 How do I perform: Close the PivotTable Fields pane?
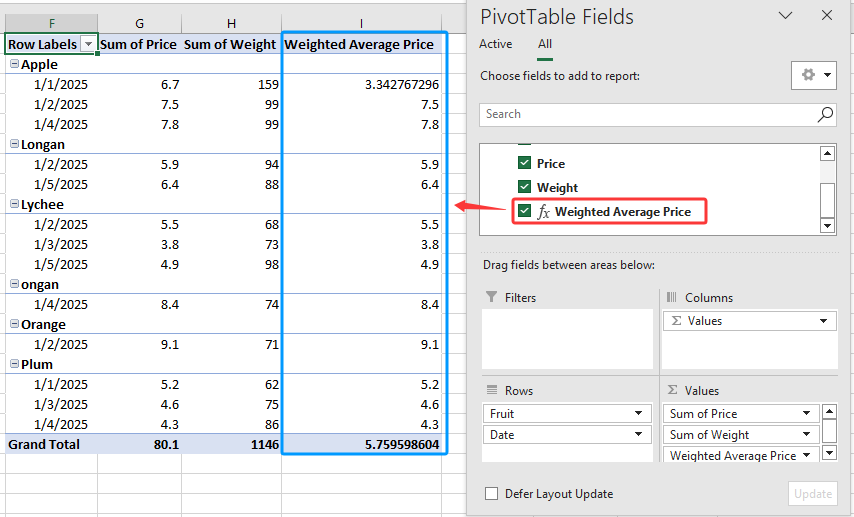(x=826, y=16)
